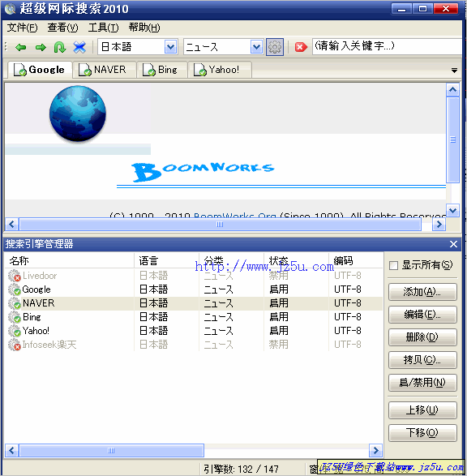Open the 日本語 language dropdown
The image size is (467, 476).
(x=171, y=47)
